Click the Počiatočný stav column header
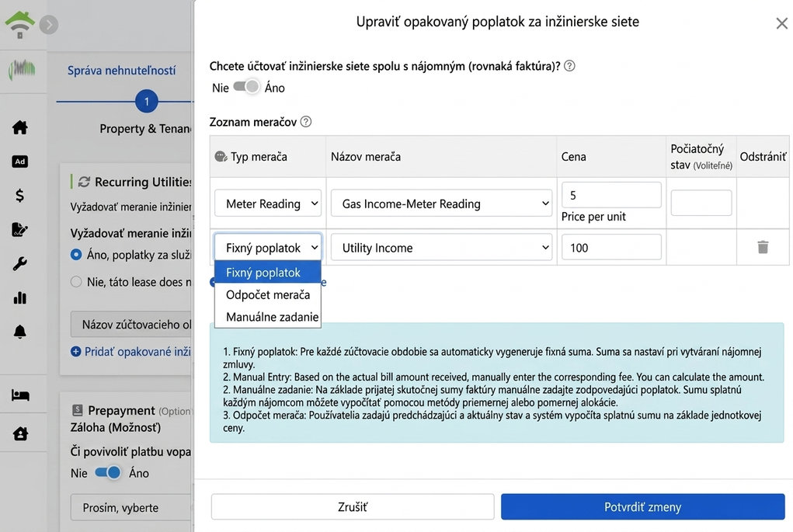Screen dimensions: 793x532 [701, 157]
